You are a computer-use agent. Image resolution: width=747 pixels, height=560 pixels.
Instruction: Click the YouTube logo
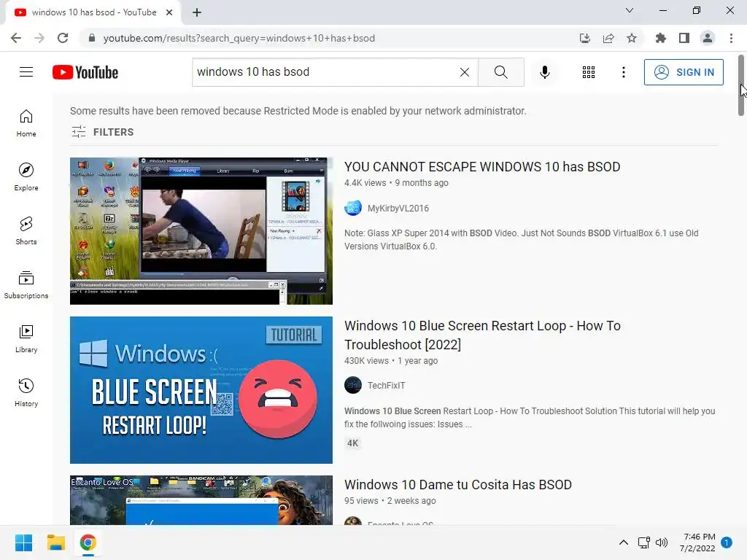pos(85,72)
